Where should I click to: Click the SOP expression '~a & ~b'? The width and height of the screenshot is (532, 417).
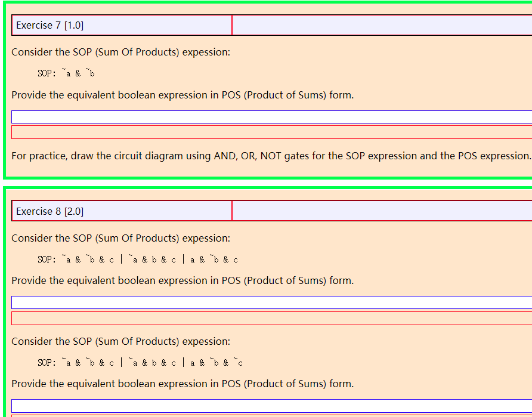pyautogui.click(x=66, y=73)
